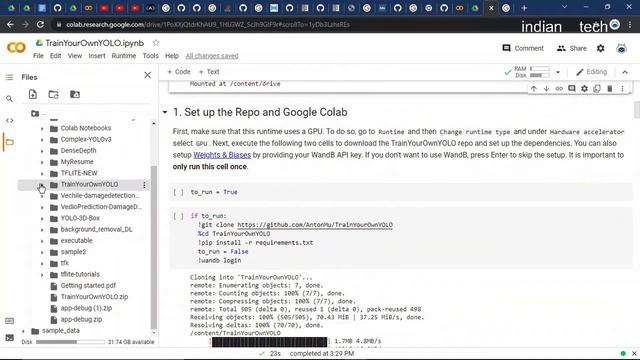Open the Tools menu

click(150, 56)
